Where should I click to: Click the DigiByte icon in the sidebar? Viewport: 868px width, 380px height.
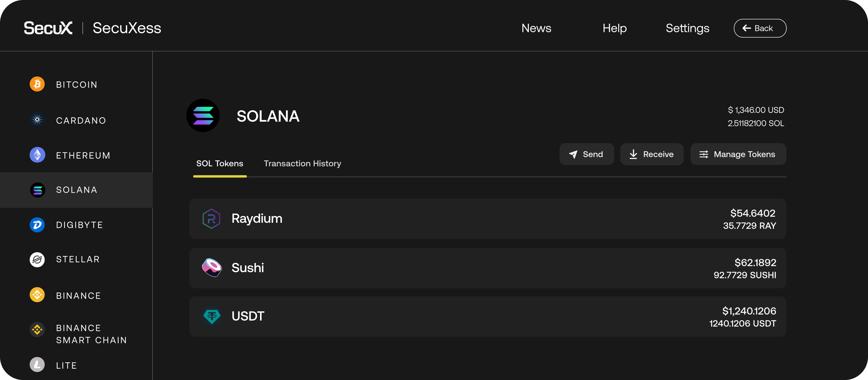click(37, 225)
